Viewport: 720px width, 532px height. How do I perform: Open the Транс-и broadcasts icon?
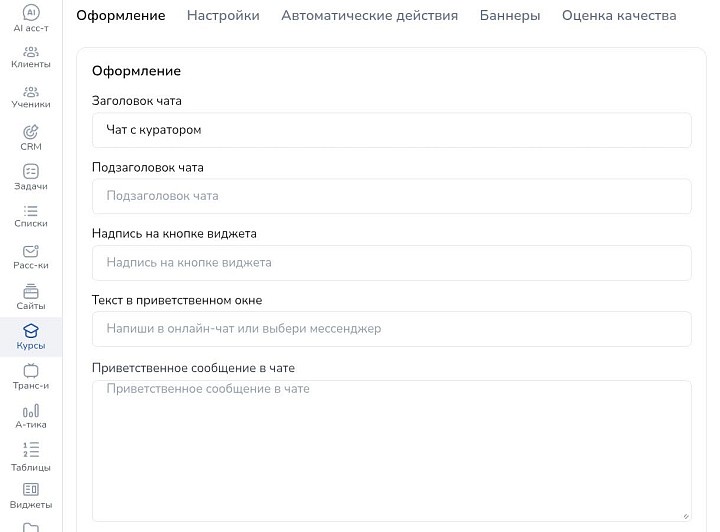click(31, 371)
